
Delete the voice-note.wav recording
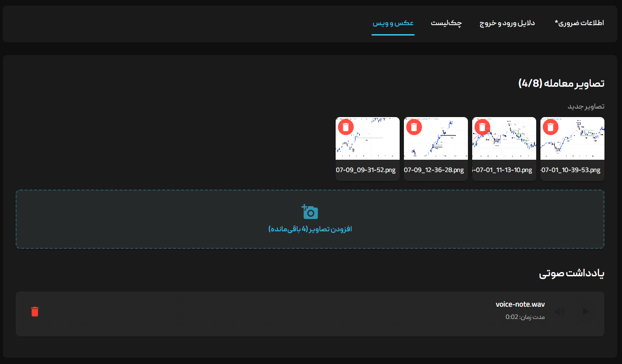[35, 311]
